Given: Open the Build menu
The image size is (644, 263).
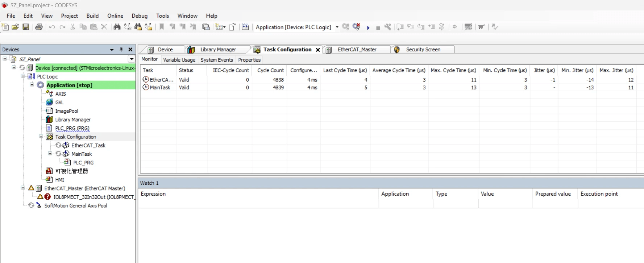Looking at the screenshot, I should pyautogui.click(x=92, y=16).
